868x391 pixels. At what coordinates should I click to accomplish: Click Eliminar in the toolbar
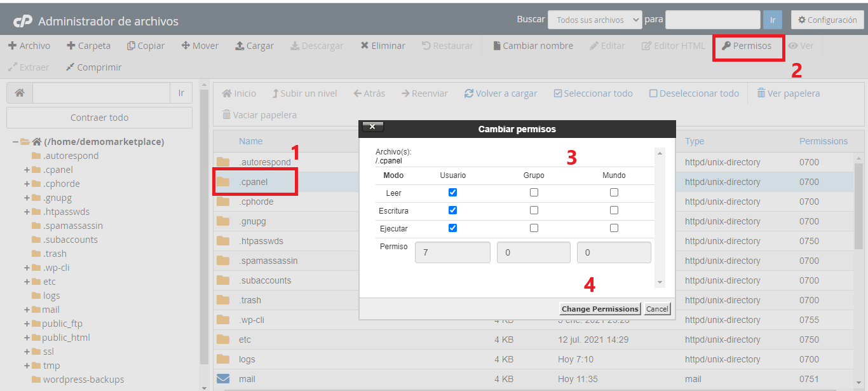(x=383, y=46)
